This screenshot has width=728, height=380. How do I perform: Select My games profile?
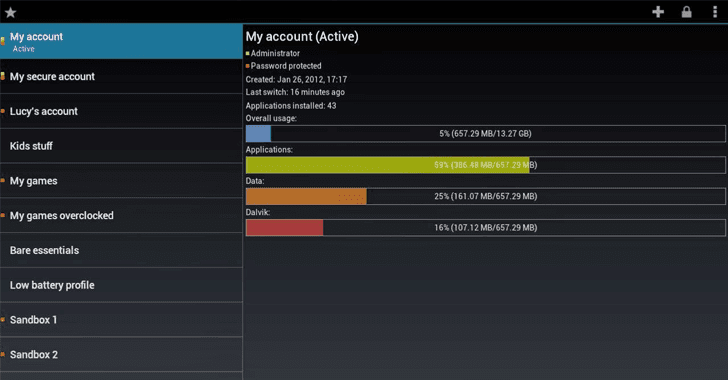tap(121, 181)
